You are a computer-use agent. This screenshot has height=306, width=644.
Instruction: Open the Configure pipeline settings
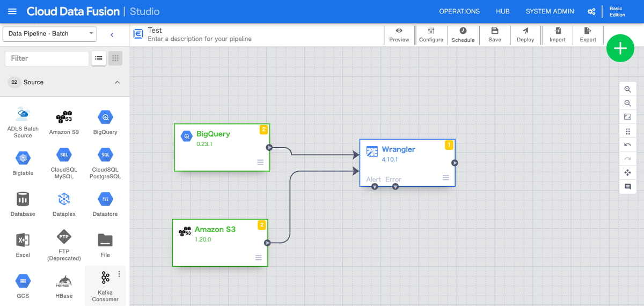click(x=431, y=35)
